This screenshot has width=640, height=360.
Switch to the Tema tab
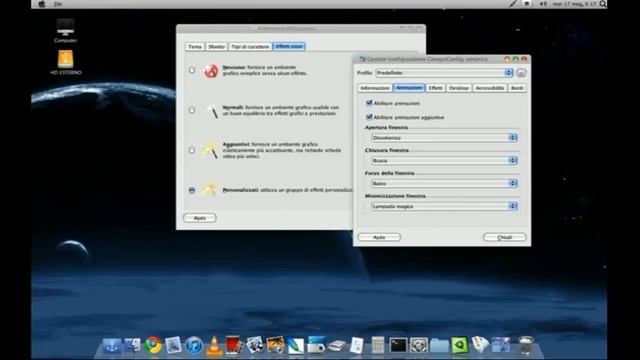(x=195, y=47)
